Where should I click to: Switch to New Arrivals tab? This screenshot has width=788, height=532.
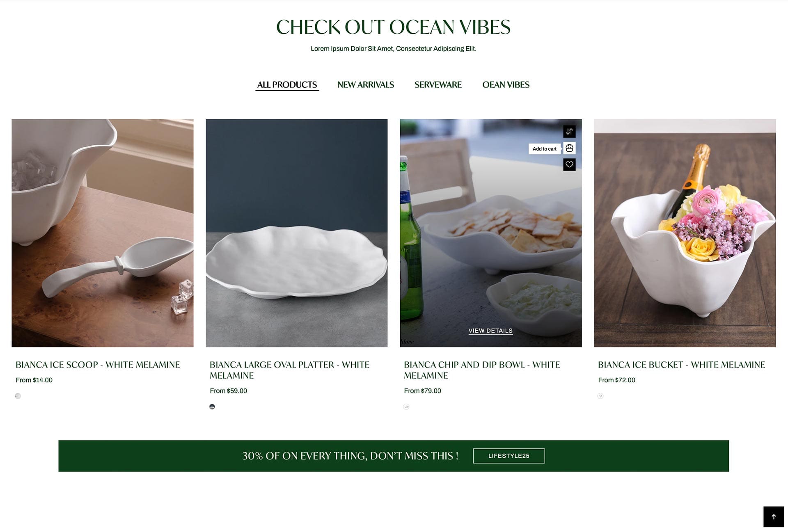pyautogui.click(x=366, y=85)
